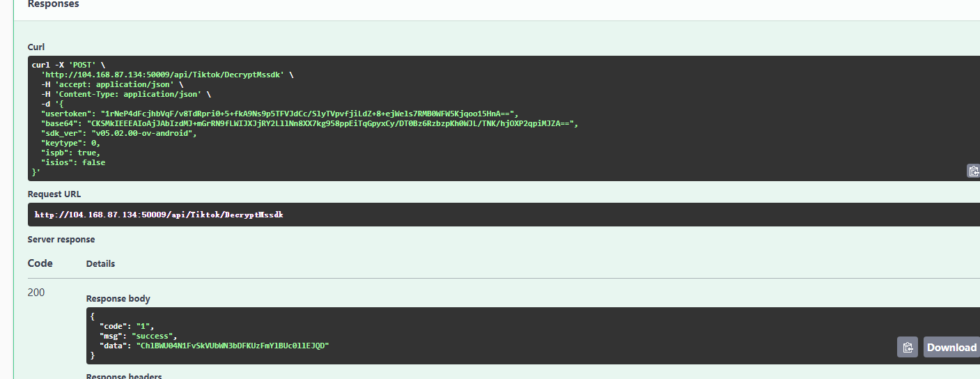
Task: Click the isios false line
Action: (73, 162)
